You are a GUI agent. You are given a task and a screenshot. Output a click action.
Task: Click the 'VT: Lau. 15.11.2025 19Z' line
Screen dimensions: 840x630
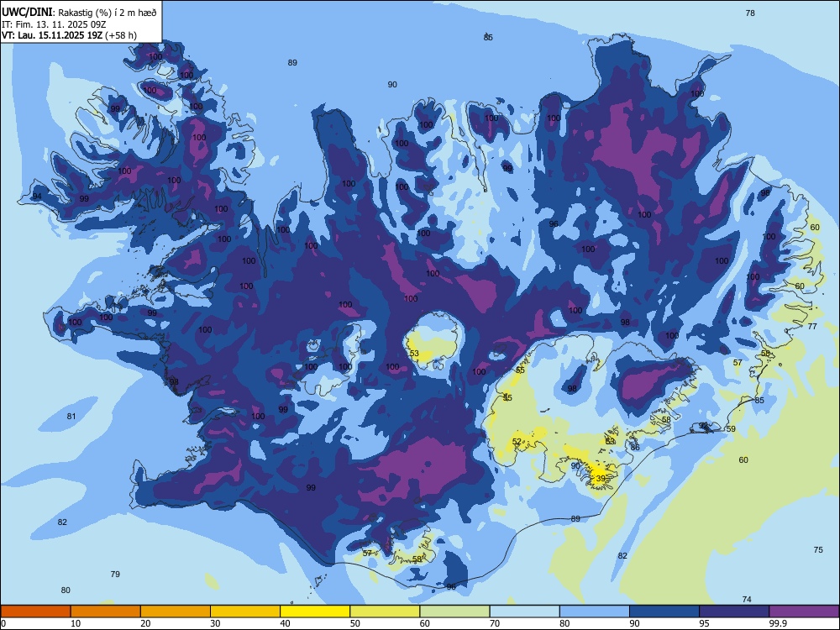(x=52, y=36)
